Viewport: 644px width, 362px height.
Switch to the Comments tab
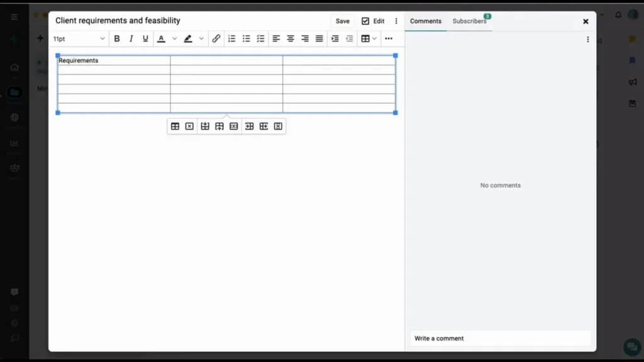[426, 21]
